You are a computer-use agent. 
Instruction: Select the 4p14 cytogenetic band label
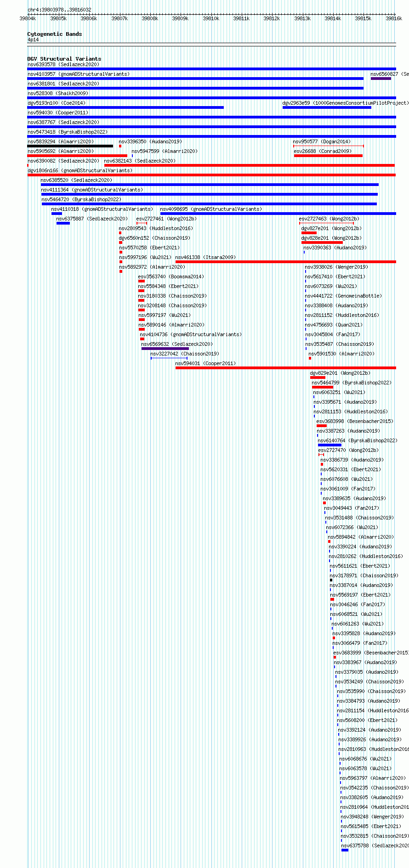click(x=33, y=40)
